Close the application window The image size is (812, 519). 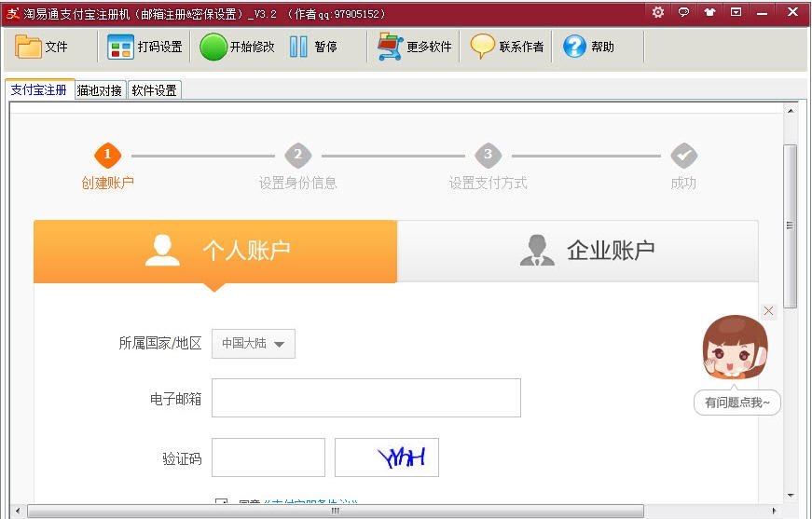(x=792, y=12)
